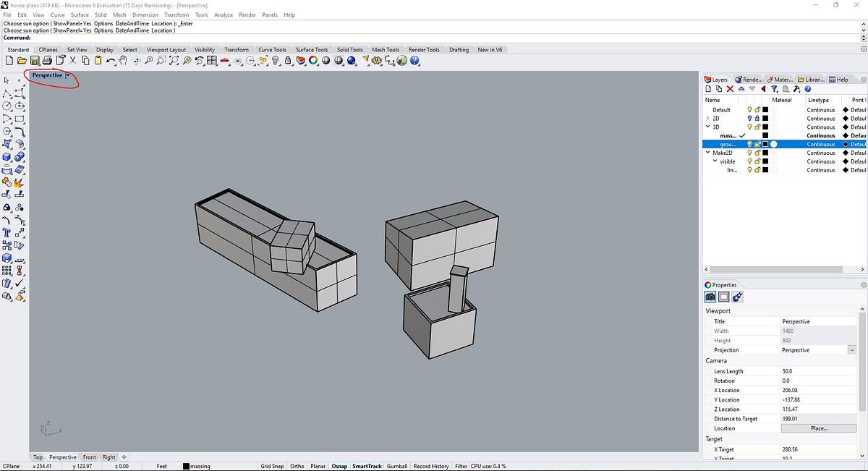The height and width of the screenshot is (471, 868).
Task: Delete the selected layer using the red X
Action: [x=730, y=88]
